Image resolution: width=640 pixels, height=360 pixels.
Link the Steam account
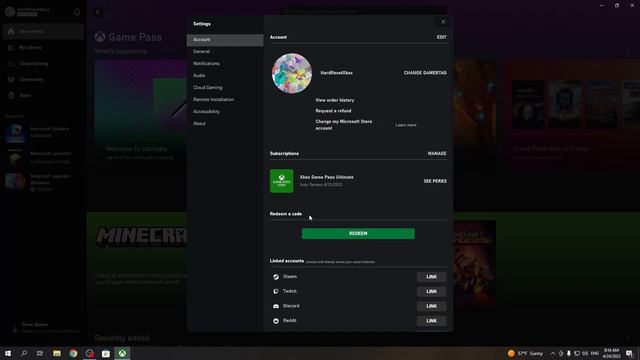coord(431,277)
